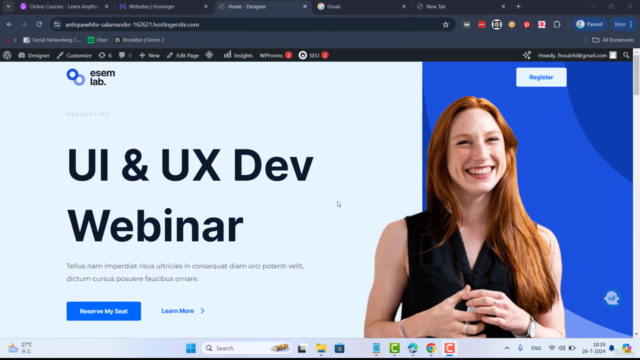Open Microsoft Store from taskbar
The height and width of the screenshot is (360, 640).
click(340, 348)
